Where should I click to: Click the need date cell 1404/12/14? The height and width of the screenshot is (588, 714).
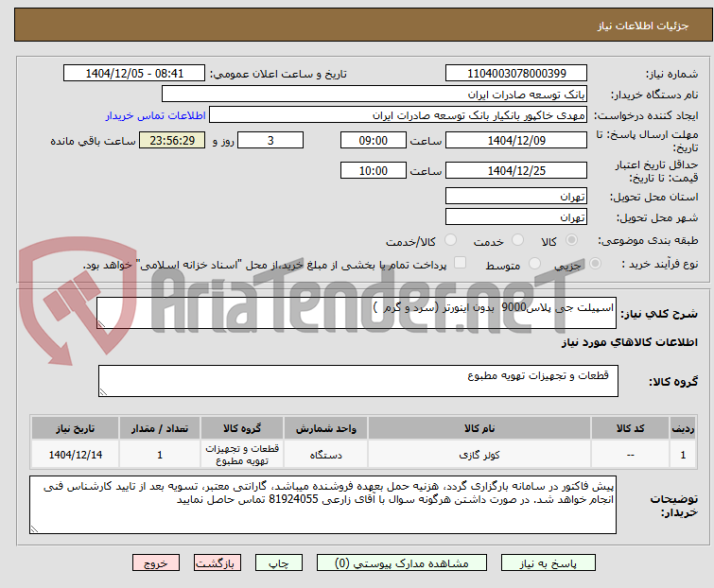(x=75, y=454)
